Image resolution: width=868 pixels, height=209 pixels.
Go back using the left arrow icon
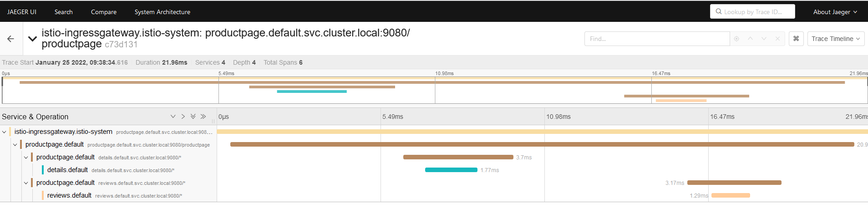pyautogui.click(x=10, y=39)
